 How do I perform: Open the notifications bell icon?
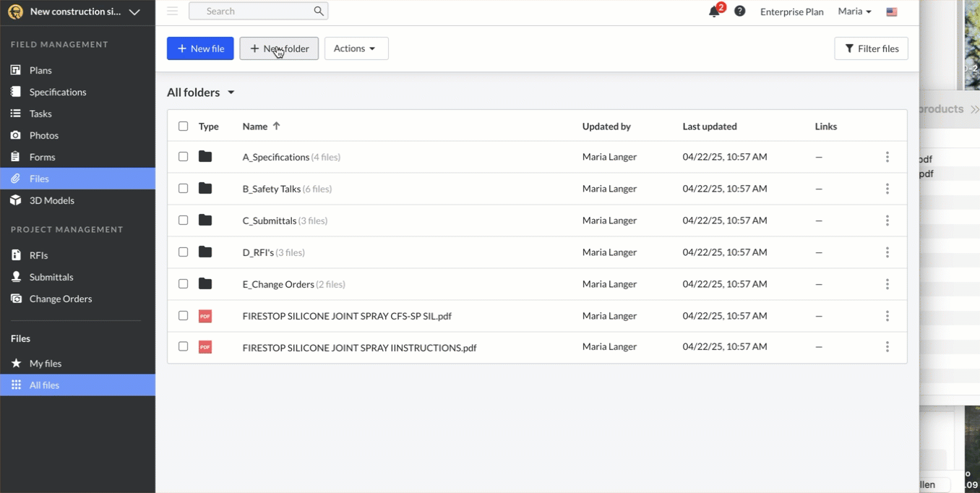(714, 12)
